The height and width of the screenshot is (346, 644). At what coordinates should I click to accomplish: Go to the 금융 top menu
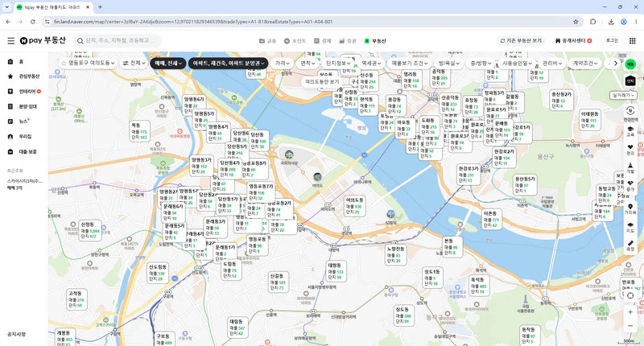click(267, 41)
